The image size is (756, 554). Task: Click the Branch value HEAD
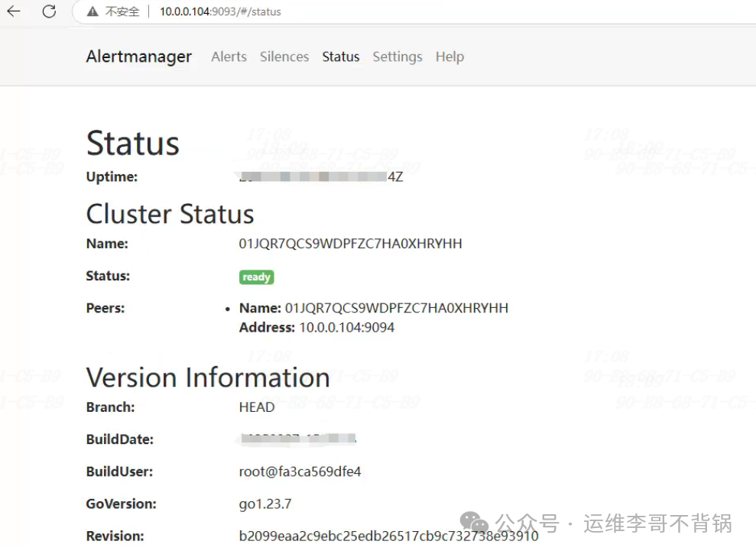click(257, 407)
